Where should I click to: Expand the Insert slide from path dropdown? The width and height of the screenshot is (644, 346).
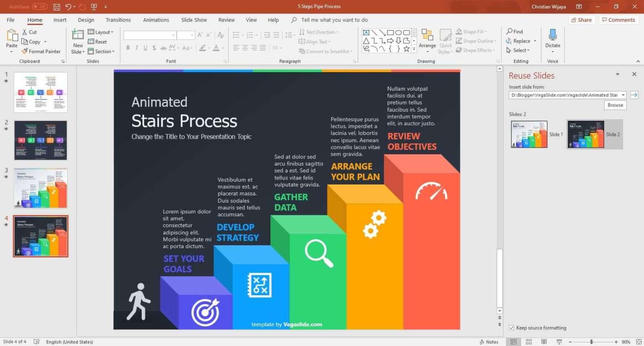coord(623,95)
